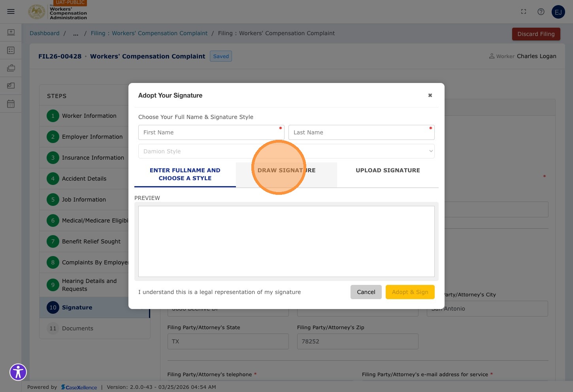Click the Saved status badge

tap(221, 56)
